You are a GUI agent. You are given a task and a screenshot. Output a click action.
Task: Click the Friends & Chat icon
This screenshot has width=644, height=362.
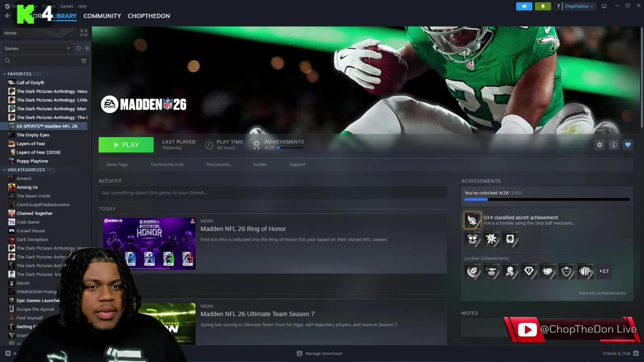click(x=635, y=353)
